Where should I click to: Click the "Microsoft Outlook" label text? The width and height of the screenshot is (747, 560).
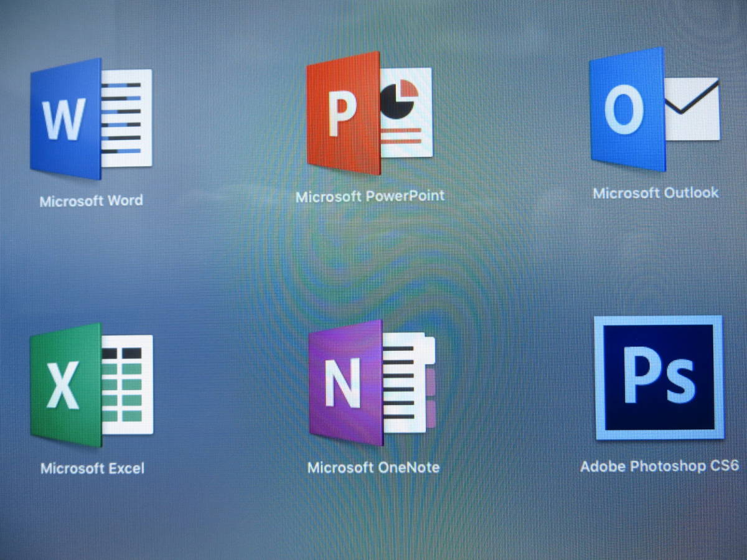(x=655, y=193)
